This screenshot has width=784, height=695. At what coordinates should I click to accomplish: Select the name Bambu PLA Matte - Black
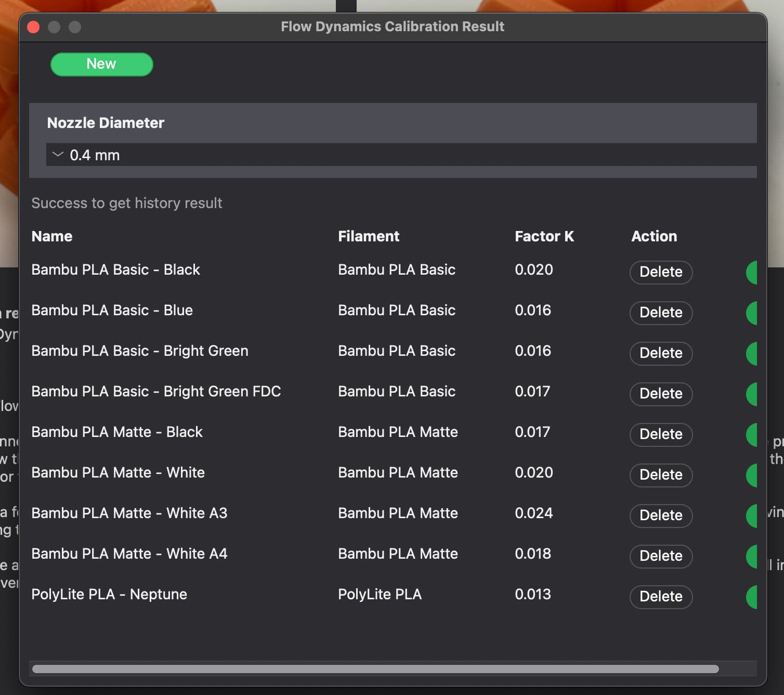(117, 432)
